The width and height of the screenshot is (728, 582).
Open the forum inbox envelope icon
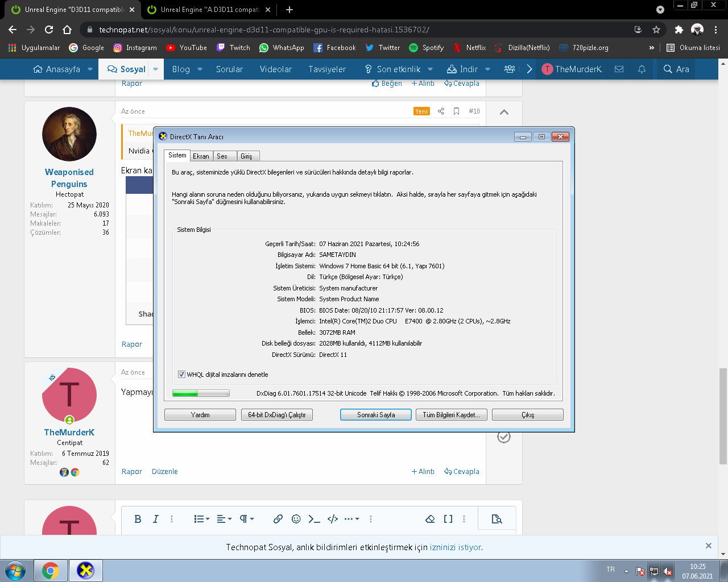619,69
